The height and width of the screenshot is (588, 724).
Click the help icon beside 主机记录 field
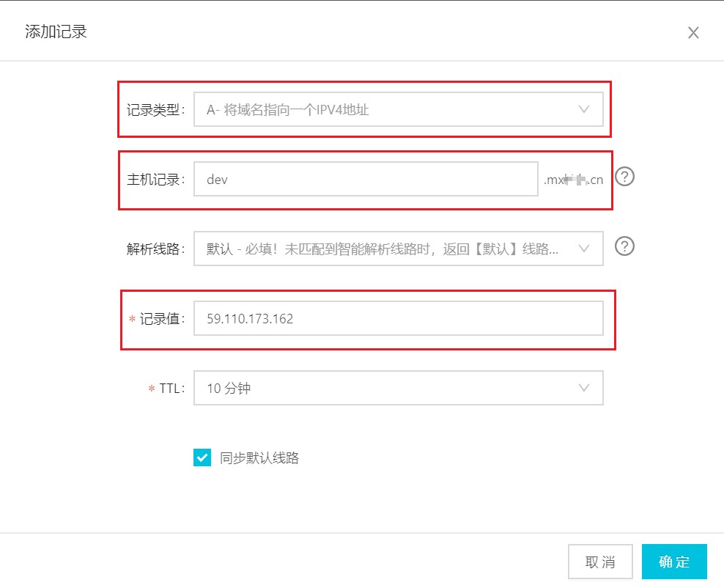click(624, 177)
